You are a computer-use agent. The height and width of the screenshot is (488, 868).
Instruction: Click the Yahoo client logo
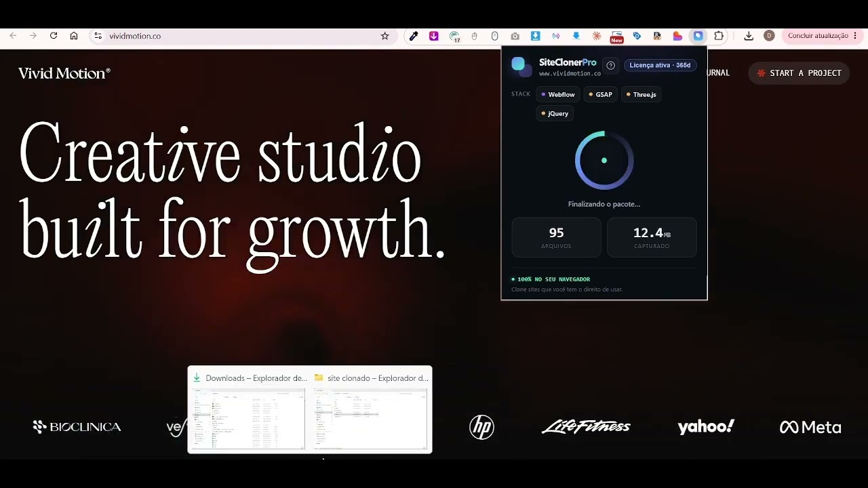(x=706, y=427)
